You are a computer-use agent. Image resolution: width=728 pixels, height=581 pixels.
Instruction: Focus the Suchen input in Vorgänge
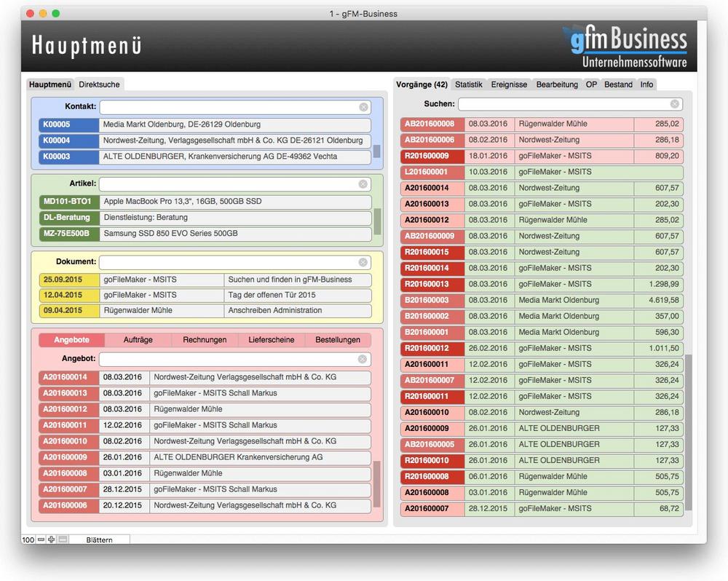point(570,104)
